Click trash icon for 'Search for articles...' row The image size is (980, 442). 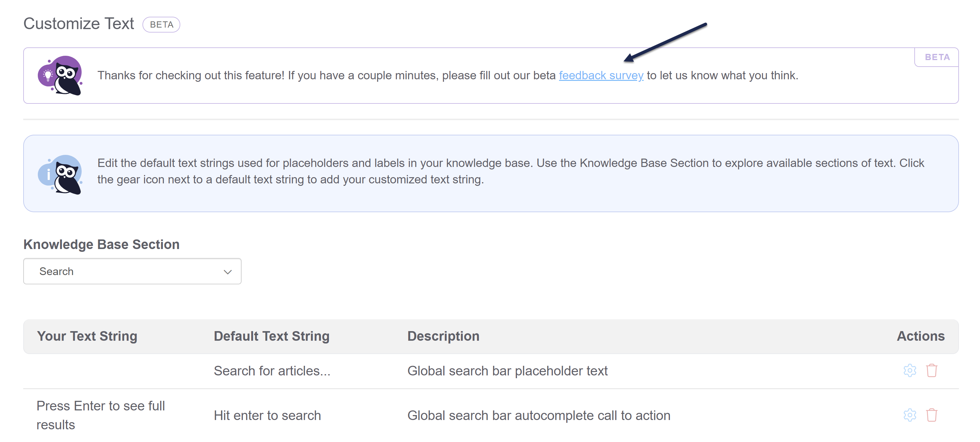coord(931,370)
